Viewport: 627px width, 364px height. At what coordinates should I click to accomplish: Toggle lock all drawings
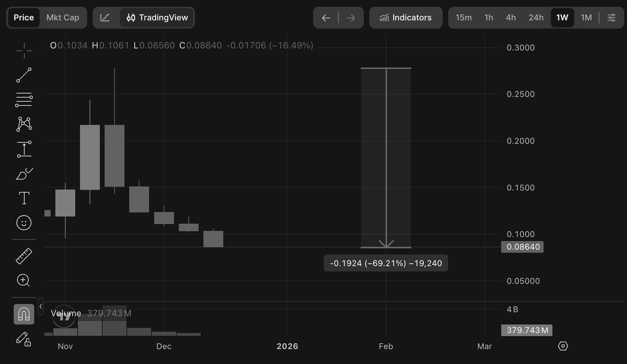pos(24,338)
